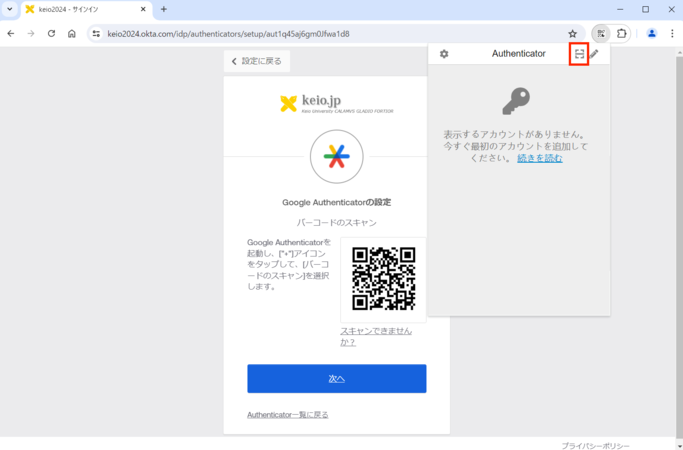Click the Authenticator extension icon in toolbar
The image size is (683, 450).
point(600,34)
